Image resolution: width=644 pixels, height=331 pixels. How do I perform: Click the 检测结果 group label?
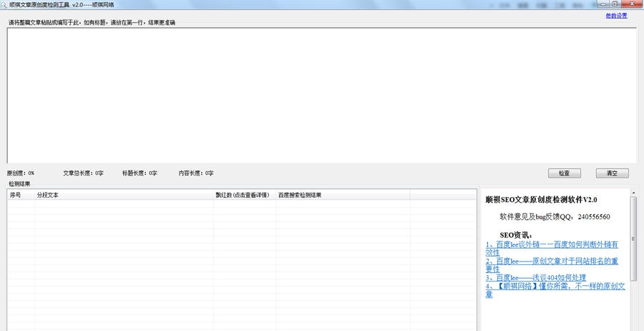[19, 184]
